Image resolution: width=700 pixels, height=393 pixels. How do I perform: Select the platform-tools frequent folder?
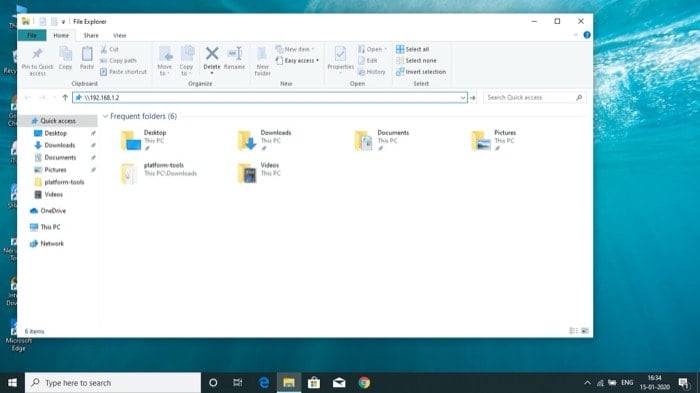tap(159, 173)
